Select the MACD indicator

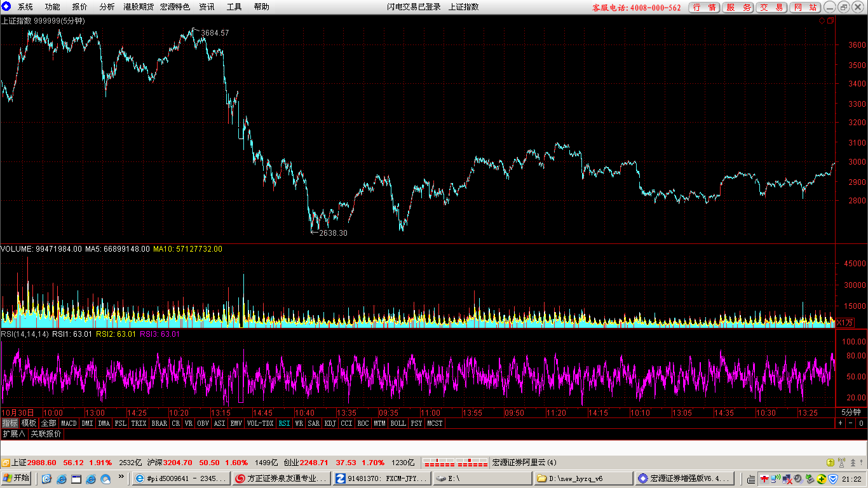[x=69, y=423]
